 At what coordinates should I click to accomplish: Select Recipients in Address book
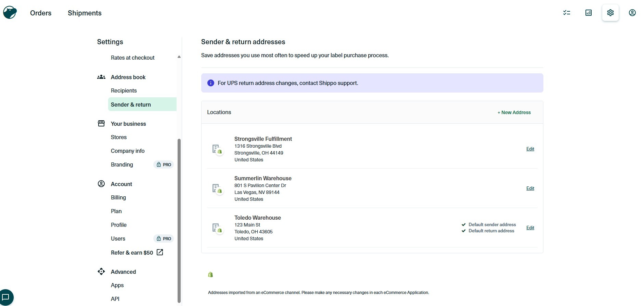(x=124, y=90)
